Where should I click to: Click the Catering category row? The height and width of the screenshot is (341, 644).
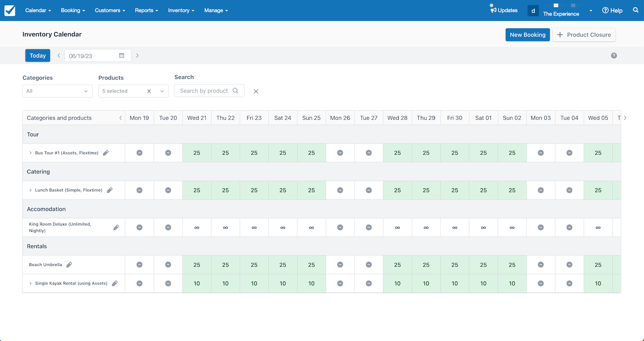point(322,172)
